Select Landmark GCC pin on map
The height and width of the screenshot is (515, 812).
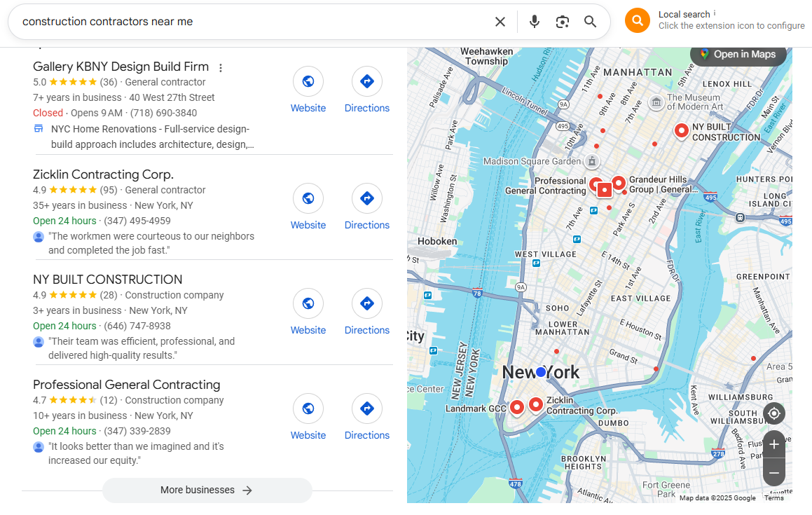coord(516,406)
